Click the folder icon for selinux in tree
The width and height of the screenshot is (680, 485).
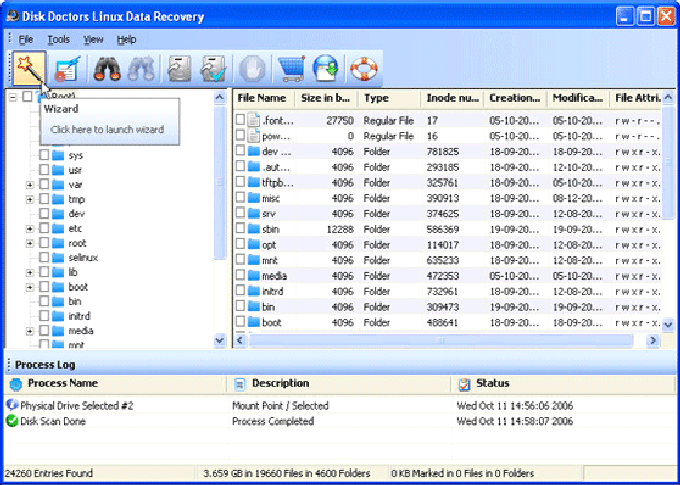58,257
